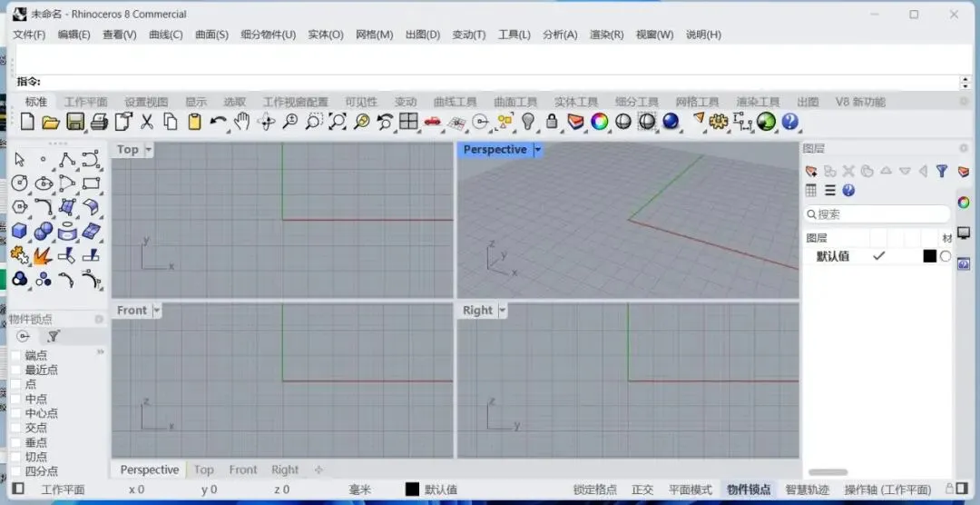The width and height of the screenshot is (980, 505).
Task: Click the puzzle piece Join tool
Action: pos(19,254)
